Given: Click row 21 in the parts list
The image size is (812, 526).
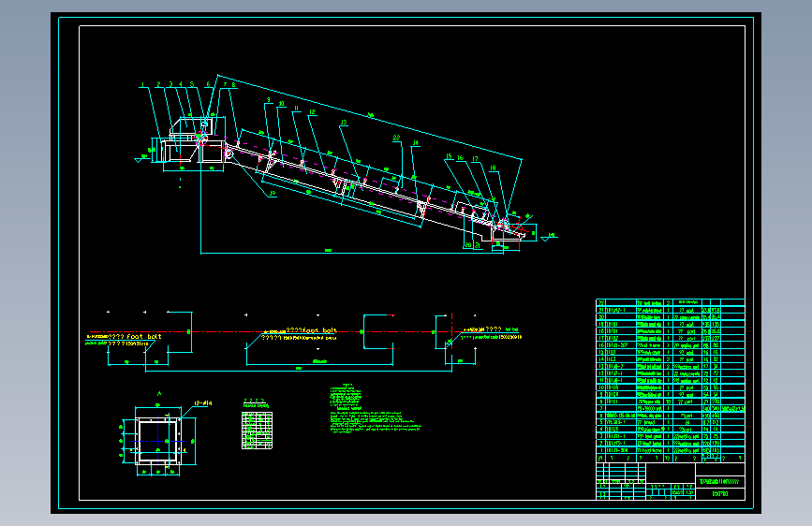Looking at the screenshot, I should (x=671, y=310).
